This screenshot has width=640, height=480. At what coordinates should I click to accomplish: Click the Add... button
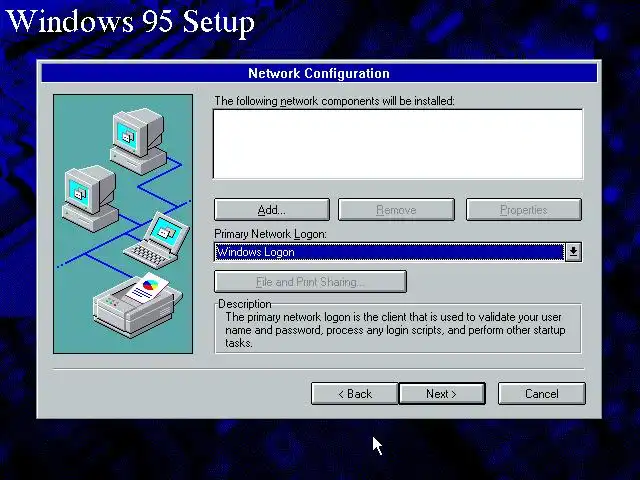click(271, 210)
